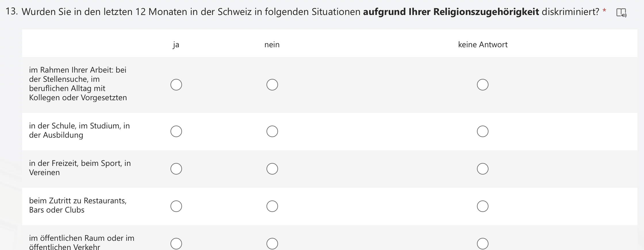Choose 'keine Antwort' for Restaurants row
The height and width of the screenshot is (250, 644).
(x=482, y=206)
